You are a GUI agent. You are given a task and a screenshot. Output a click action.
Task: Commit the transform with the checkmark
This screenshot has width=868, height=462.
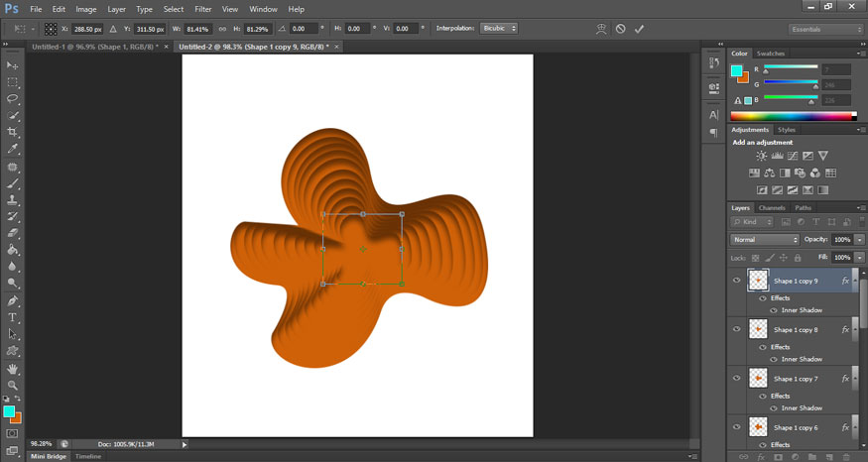click(639, 29)
